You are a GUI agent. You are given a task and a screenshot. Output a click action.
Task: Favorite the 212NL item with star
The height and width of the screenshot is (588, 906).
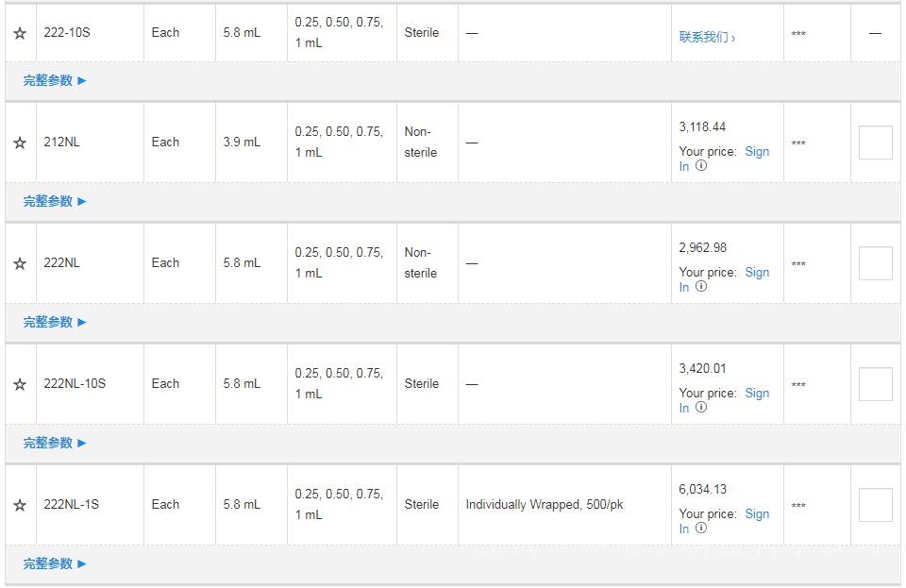point(20,143)
